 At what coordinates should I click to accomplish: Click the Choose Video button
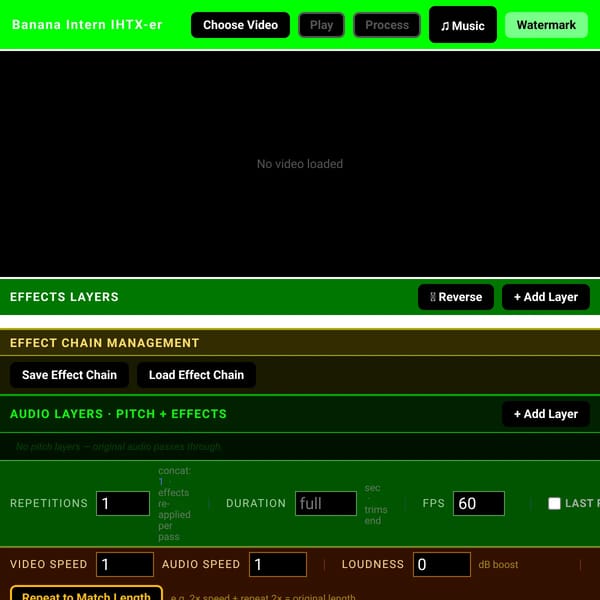pyautogui.click(x=240, y=25)
